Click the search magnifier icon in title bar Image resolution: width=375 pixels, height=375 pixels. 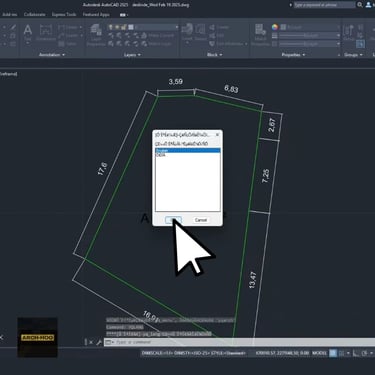pos(360,5)
